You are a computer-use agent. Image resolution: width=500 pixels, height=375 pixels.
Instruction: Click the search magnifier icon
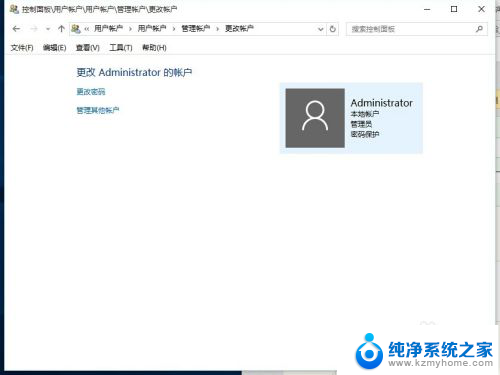(479, 29)
